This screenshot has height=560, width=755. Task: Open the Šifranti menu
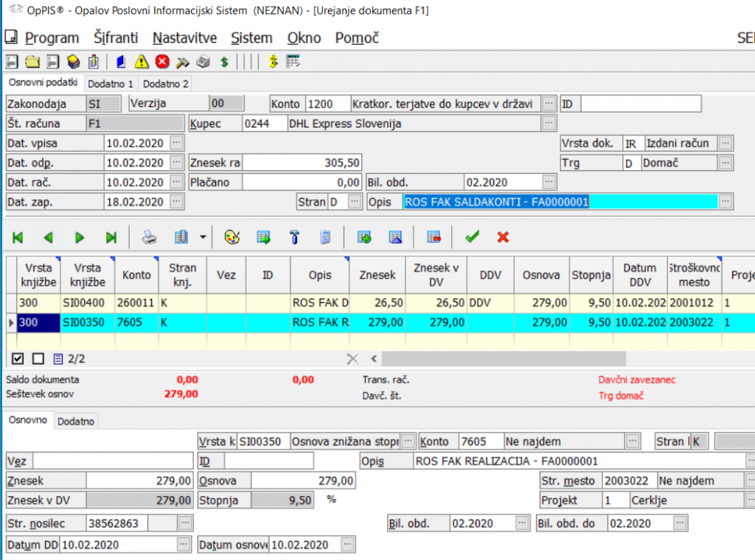116,38
